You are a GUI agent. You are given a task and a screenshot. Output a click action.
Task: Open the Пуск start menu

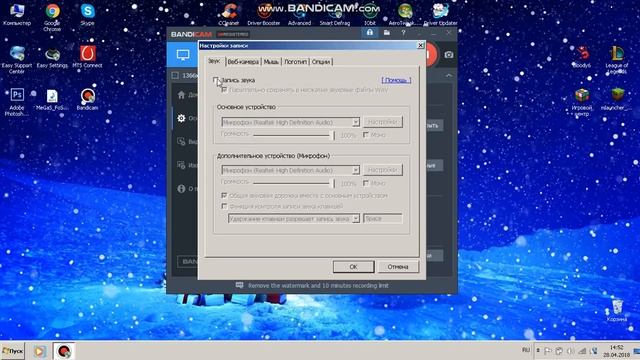pyautogui.click(x=13, y=351)
